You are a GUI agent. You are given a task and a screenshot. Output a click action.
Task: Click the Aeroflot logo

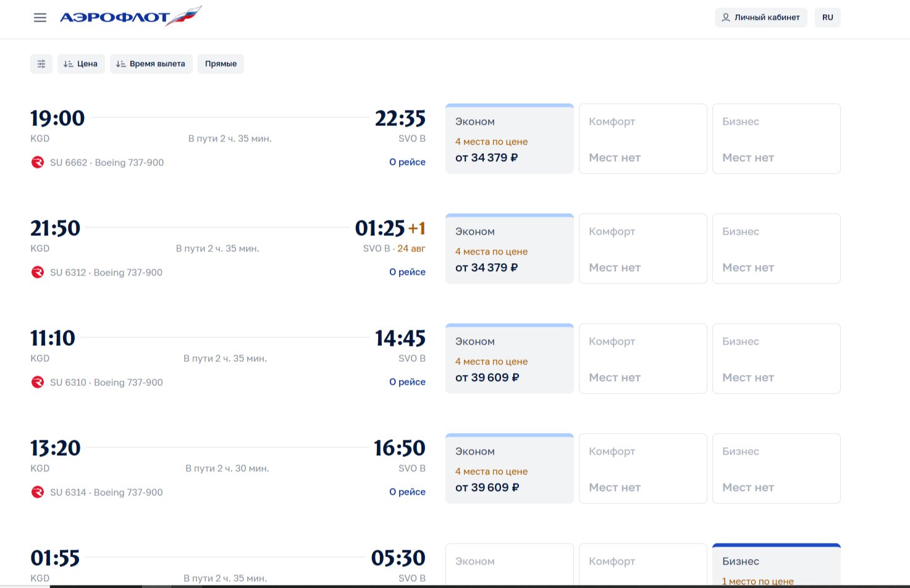(130, 17)
